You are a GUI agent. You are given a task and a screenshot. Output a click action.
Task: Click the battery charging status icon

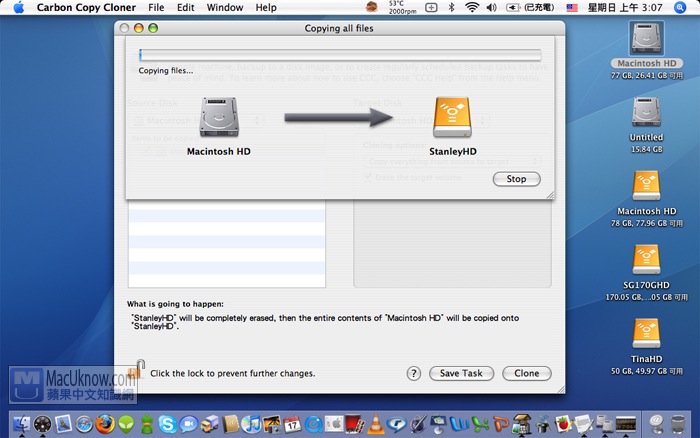pyautogui.click(x=530, y=8)
